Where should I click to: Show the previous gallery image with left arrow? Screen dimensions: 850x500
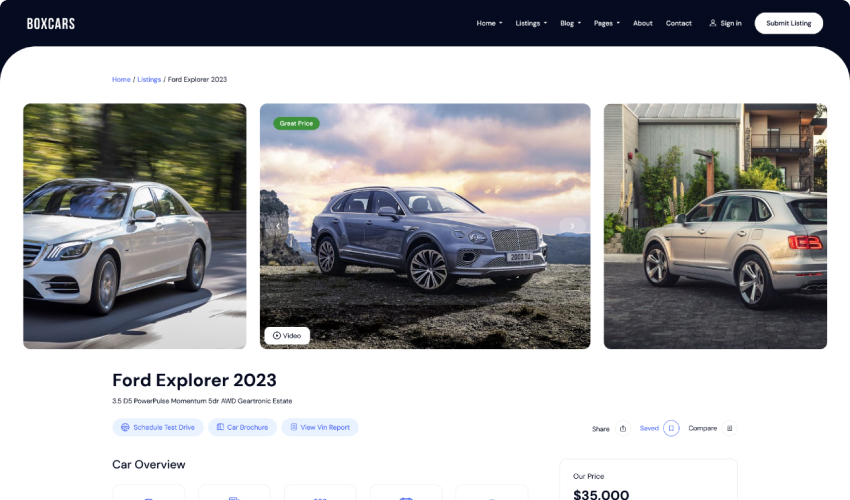pyautogui.click(x=278, y=226)
